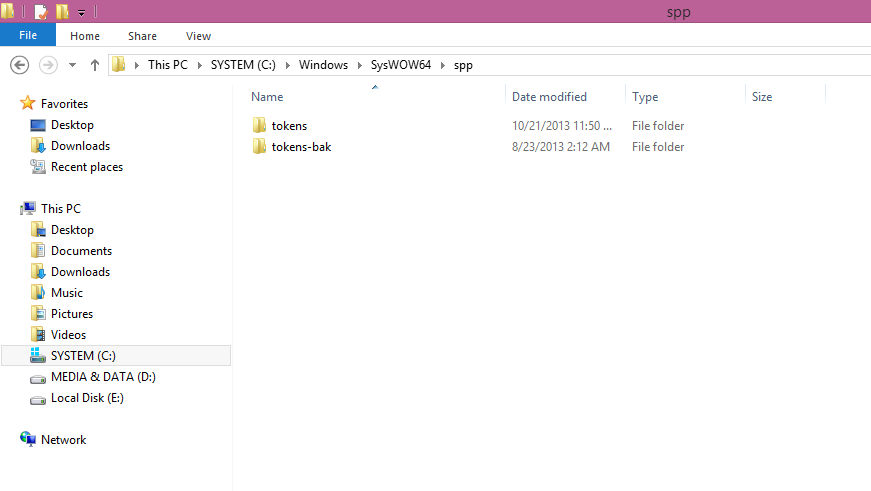871x491 pixels.
Task: Expand the chevron after Windows breadcrumb
Action: pos(359,65)
